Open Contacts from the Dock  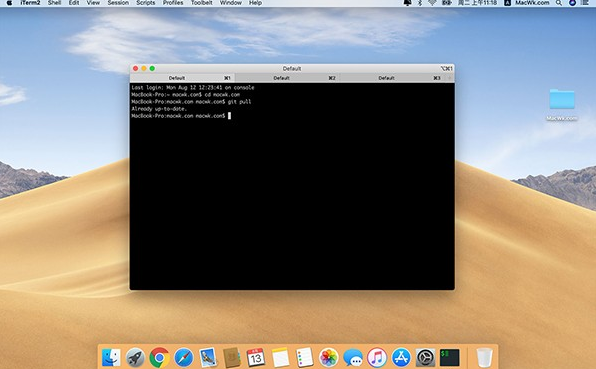click(232, 358)
